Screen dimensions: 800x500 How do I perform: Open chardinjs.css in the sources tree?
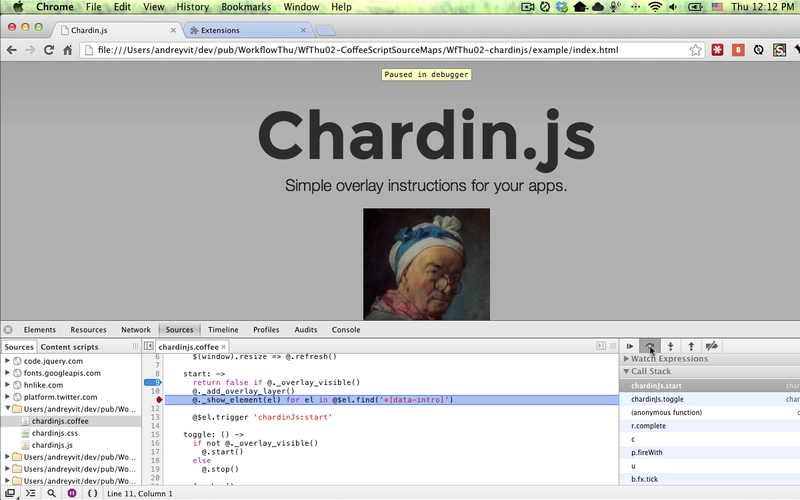(55, 433)
